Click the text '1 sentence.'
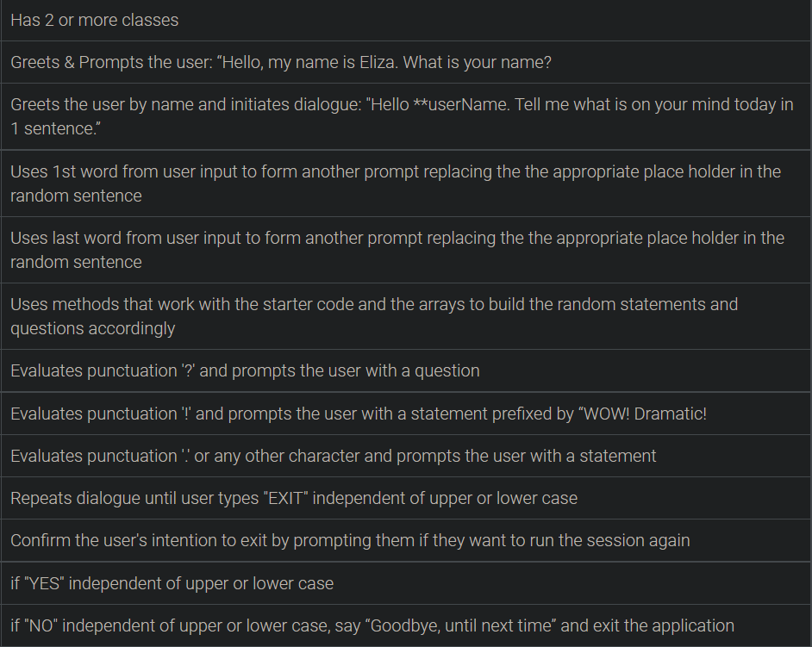Screen dimensions: 812x647 [55, 128]
